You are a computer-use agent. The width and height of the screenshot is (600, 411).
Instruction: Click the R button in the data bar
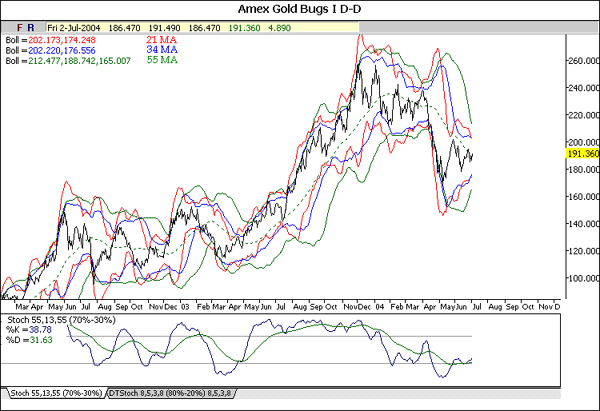pyautogui.click(x=31, y=28)
